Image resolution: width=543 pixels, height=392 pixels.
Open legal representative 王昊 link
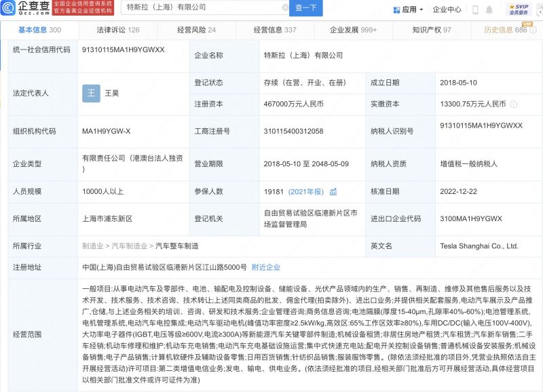point(112,93)
